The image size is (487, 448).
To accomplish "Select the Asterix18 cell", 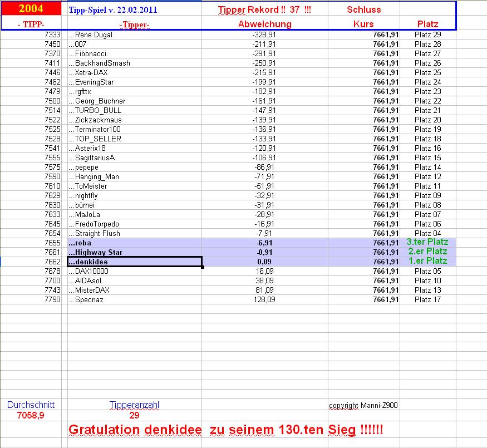I will 135,149.
